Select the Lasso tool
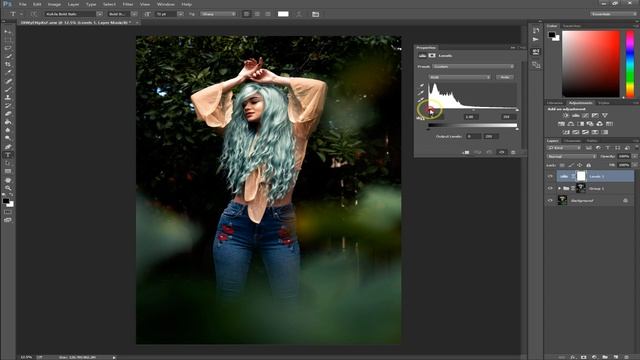Image resolution: width=640 pixels, height=360 pixels. 8,48
